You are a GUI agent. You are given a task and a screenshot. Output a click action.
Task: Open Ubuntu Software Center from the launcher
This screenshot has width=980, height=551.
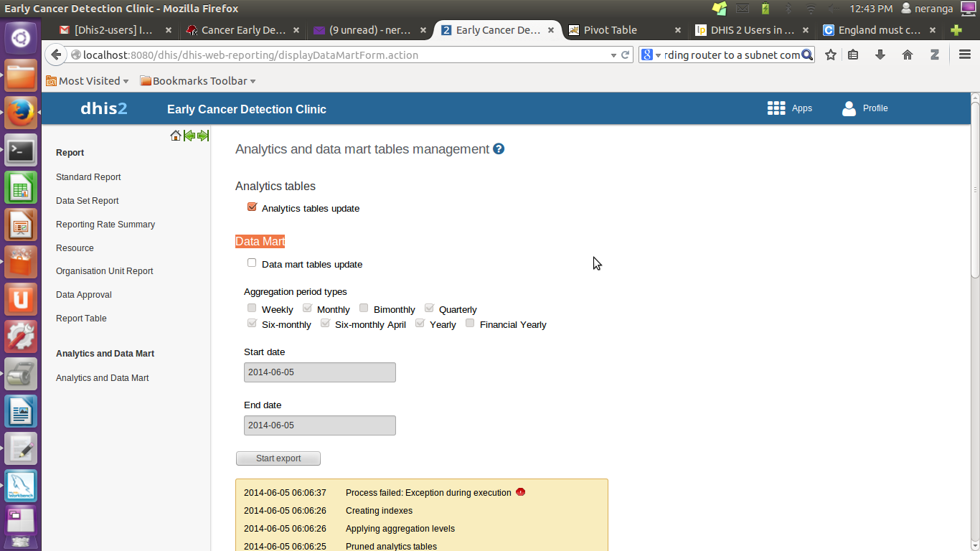[21, 262]
